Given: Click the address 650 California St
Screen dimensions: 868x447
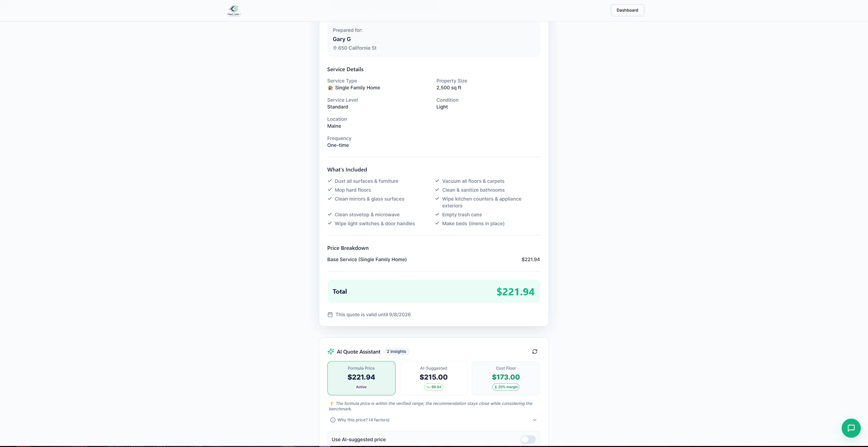Looking at the screenshot, I should click(x=357, y=48).
